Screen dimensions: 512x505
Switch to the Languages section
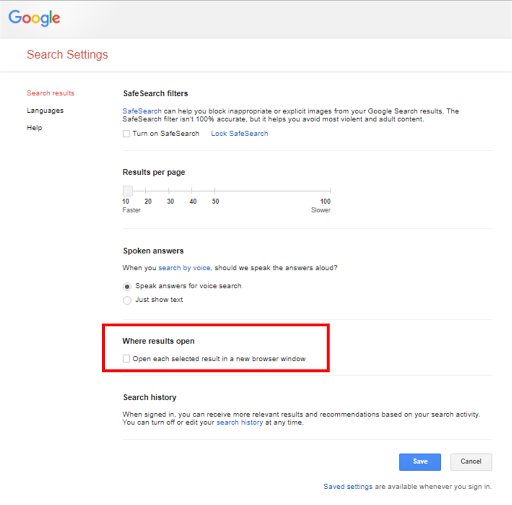[45, 110]
